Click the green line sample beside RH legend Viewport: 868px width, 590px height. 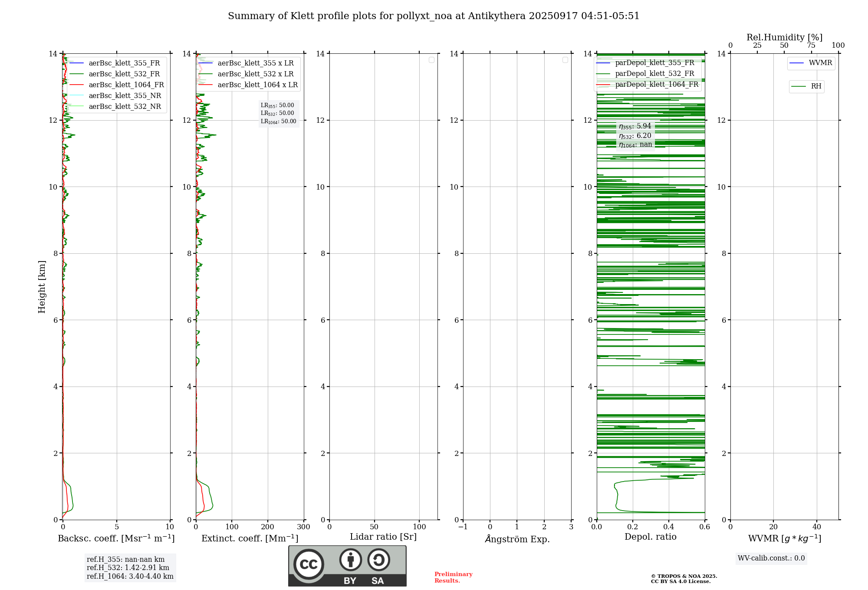(x=799, y=87)
